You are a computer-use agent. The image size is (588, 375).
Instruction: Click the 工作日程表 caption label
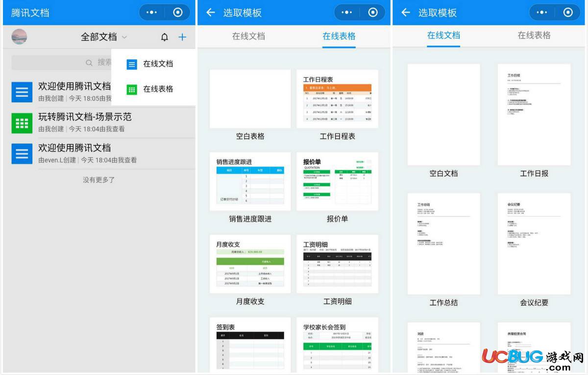[337, 136]
